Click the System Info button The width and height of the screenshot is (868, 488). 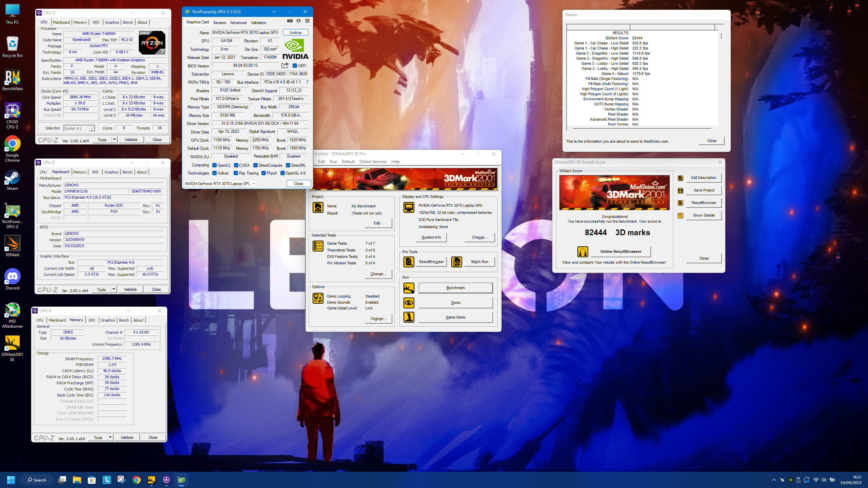click(431, 237)
